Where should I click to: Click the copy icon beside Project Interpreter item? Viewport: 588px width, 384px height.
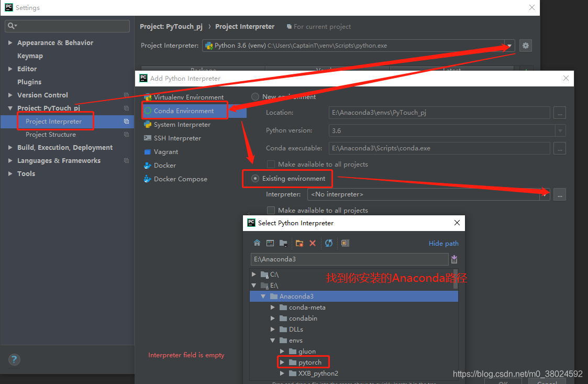pos(126,121)
